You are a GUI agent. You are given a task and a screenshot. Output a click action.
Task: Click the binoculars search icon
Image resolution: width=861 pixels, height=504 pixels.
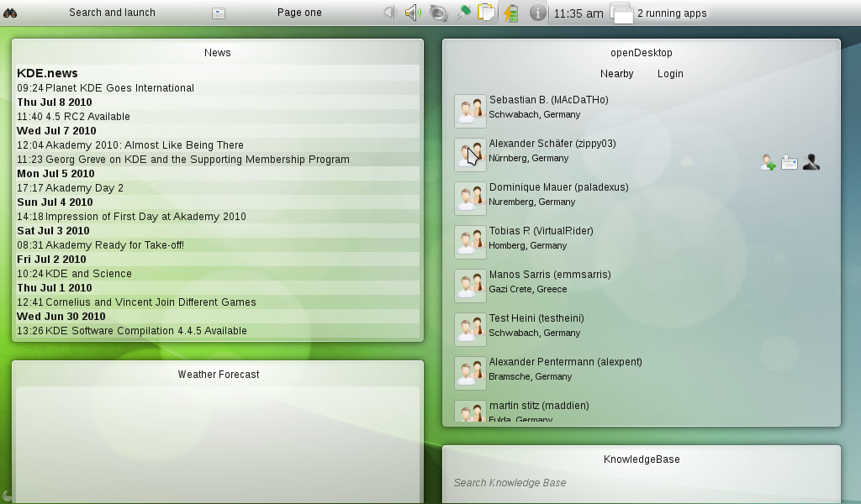(10, 13)
